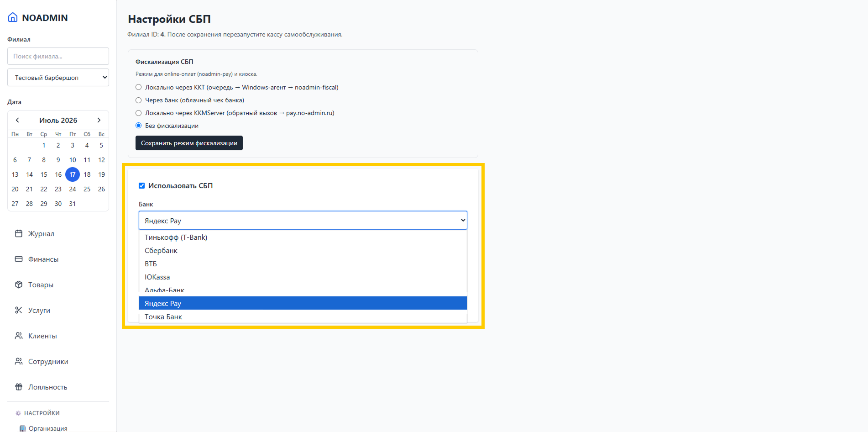Screen dimensions: 868x432
Task: Select Локально через ККТ radio option
Action: click(138, 87)
